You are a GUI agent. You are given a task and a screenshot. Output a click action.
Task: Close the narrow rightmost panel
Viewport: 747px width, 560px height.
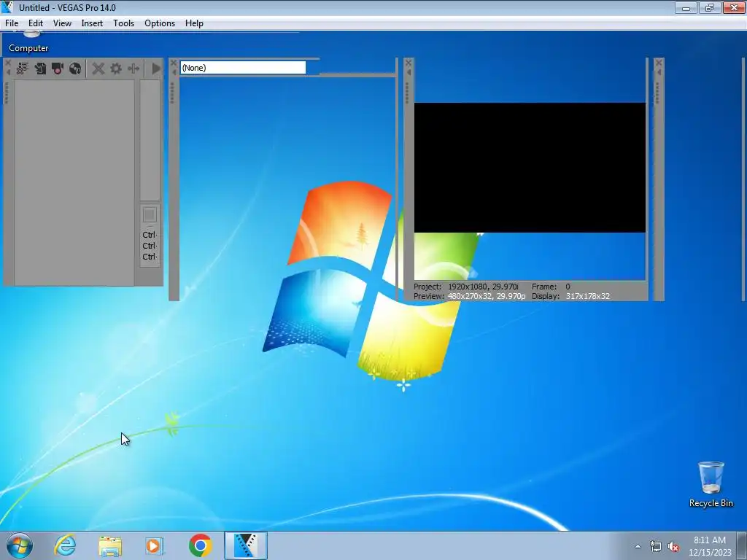pyautogui.click(x=659, y=63)
